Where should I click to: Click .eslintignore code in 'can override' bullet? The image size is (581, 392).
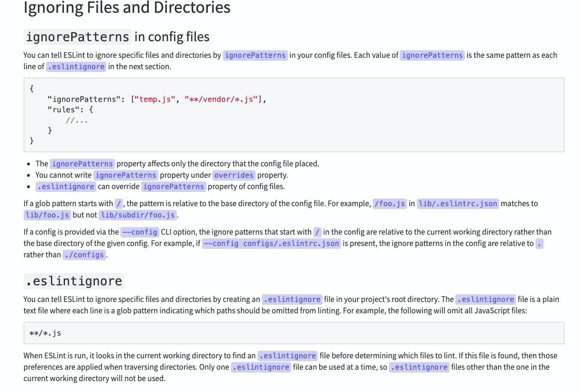tap(66, 186)
